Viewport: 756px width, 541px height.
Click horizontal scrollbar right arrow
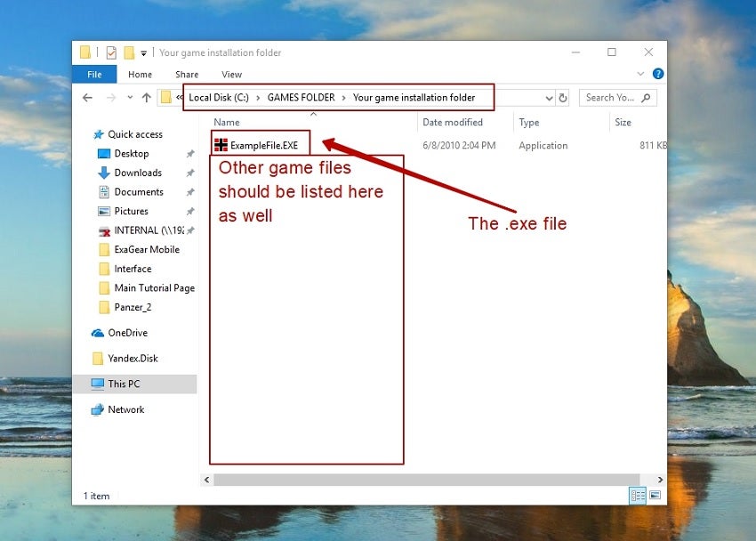660,480
